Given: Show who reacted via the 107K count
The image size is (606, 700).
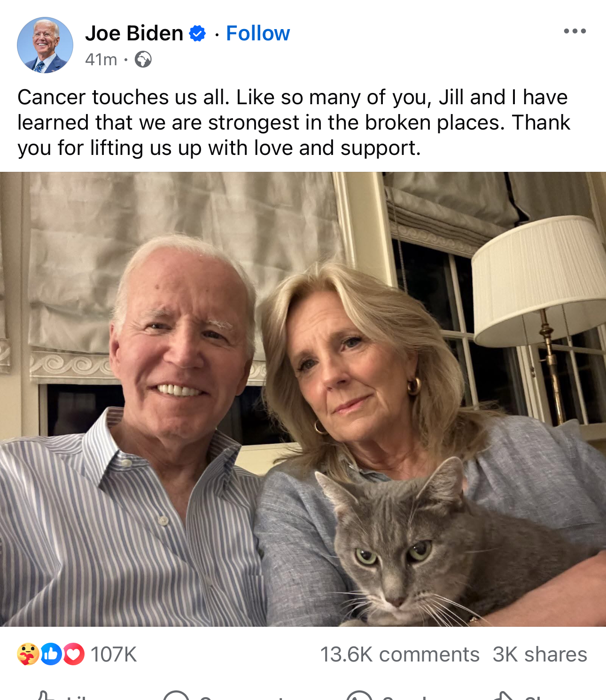Looking at the screenshot, I should (x=114, y=654).
